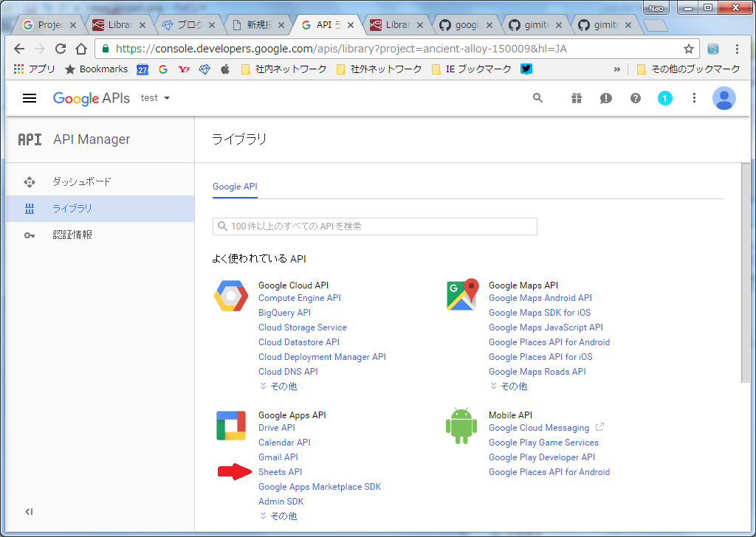Open Google Maps JavaScript API link

tap(546, 328)
